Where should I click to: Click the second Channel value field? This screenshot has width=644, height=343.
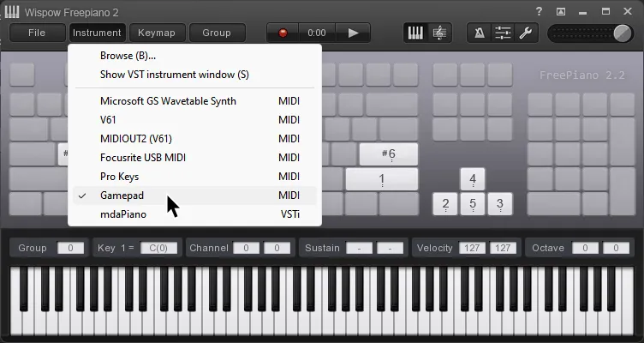pyautogui.click(x=277, y=248)
